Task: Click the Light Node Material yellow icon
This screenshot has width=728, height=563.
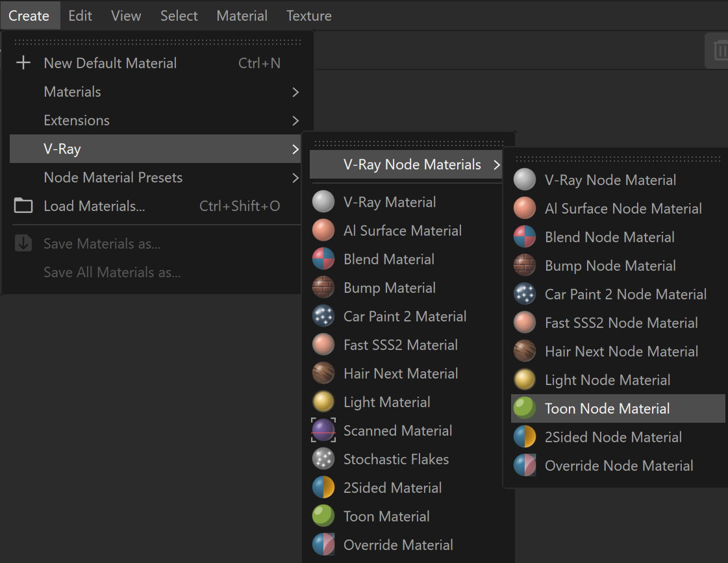Action: coord(525,380)
